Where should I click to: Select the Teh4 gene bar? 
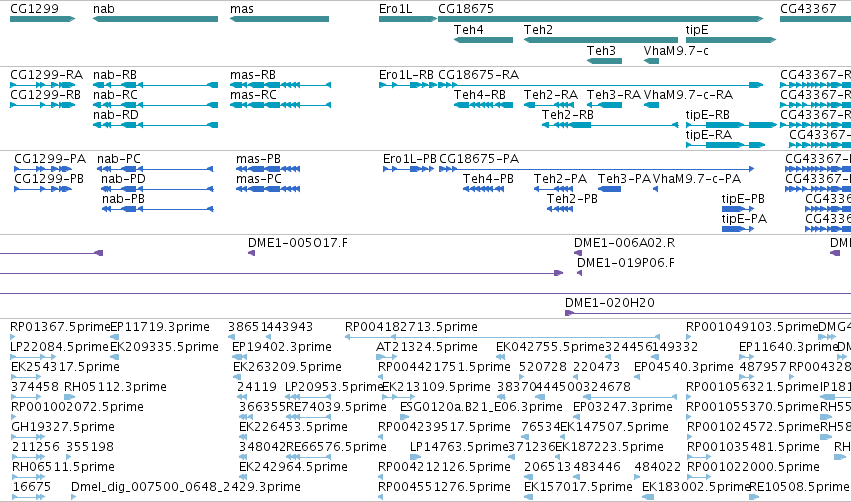click(x=483, y=40)
